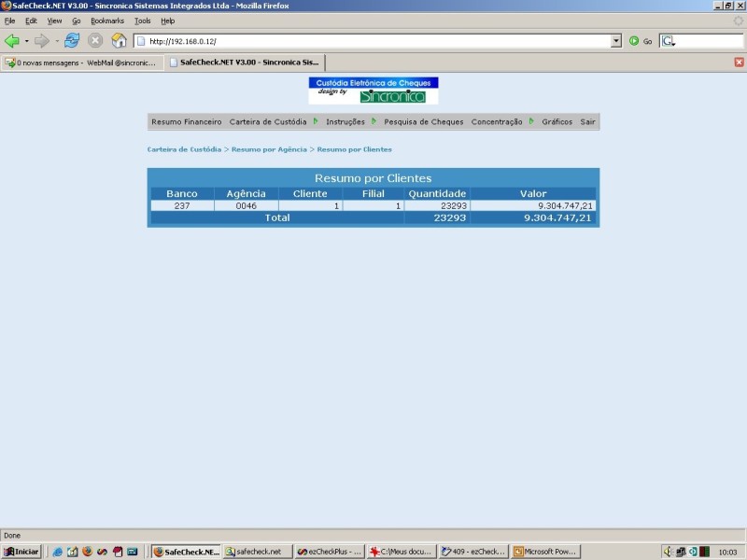This screenshot has width=747, height=560.
Task: Expand the Back button history arrow
Action: [27, 41]
